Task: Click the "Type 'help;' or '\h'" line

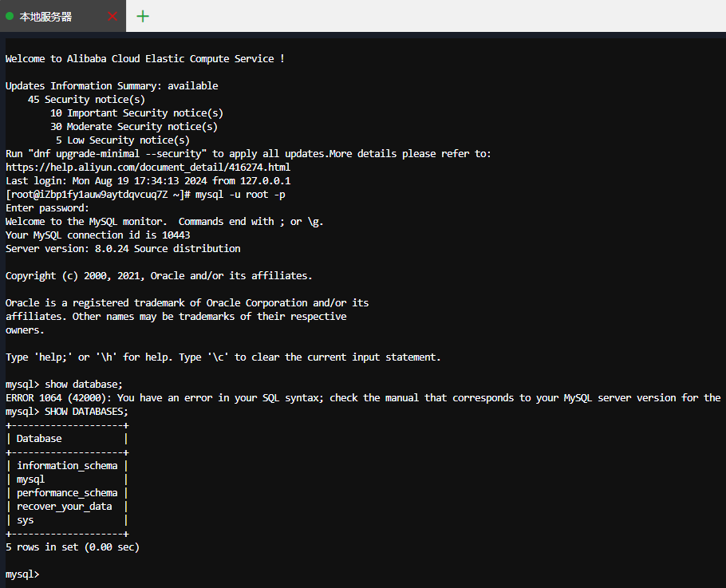Action: coord(223,357)
